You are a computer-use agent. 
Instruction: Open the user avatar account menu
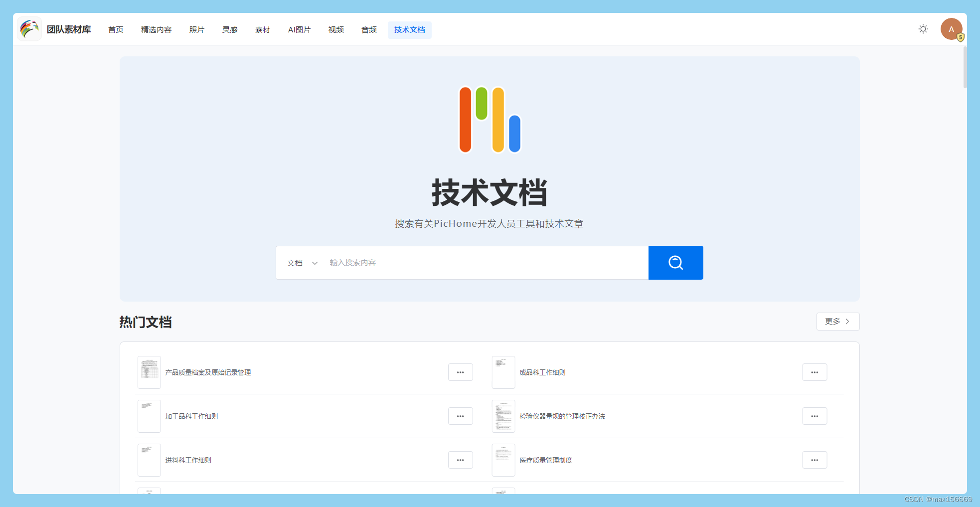(951, 28)
